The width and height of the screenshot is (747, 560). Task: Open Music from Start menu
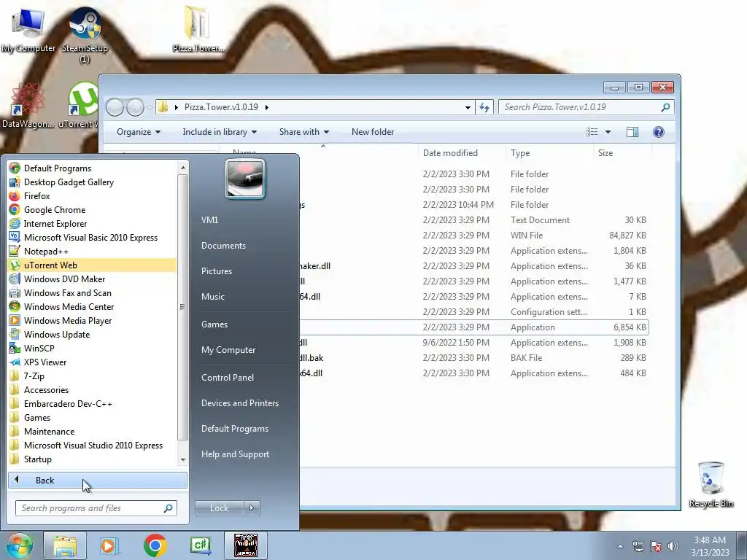pos(213,296)
